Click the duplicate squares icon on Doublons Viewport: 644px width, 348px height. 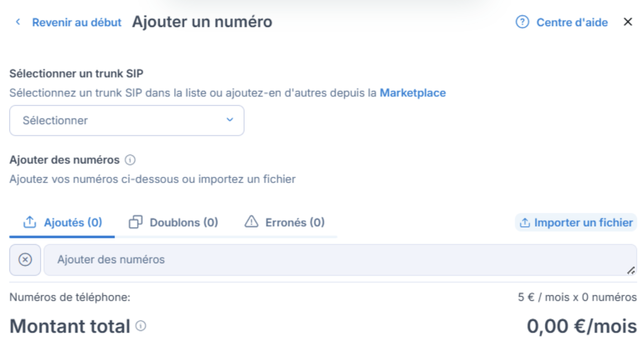136,222
